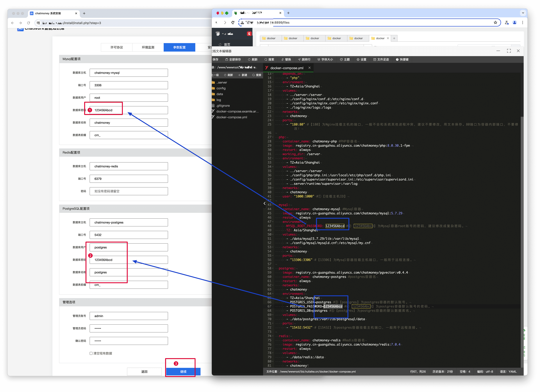Open 搜索 in the editor top toolbar
The width and height of the screenshot is (540, 392).
269,60
